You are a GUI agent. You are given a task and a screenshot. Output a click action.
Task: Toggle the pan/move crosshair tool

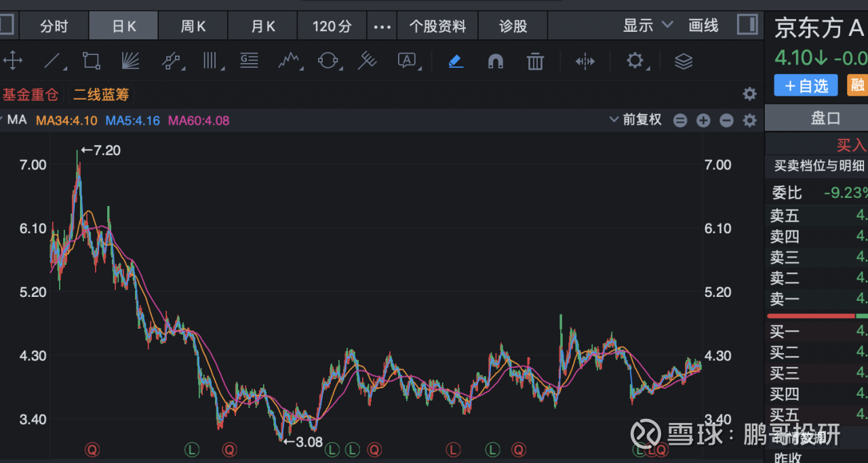13,62
